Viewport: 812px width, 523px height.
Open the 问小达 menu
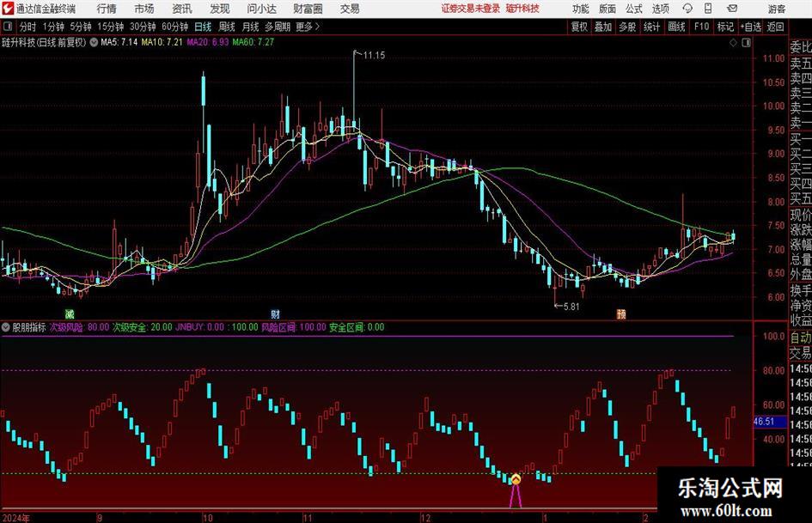point(261,9)
